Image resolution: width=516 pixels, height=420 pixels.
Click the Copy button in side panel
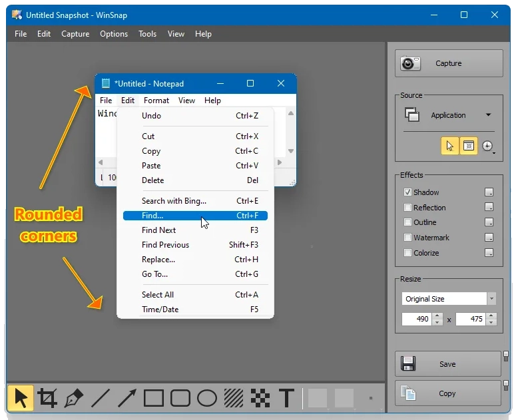pos(448,393)
